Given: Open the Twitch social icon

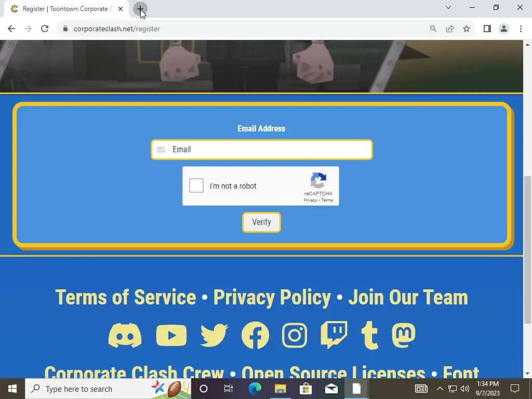Looking at the screenshot, I should (334, 335).
